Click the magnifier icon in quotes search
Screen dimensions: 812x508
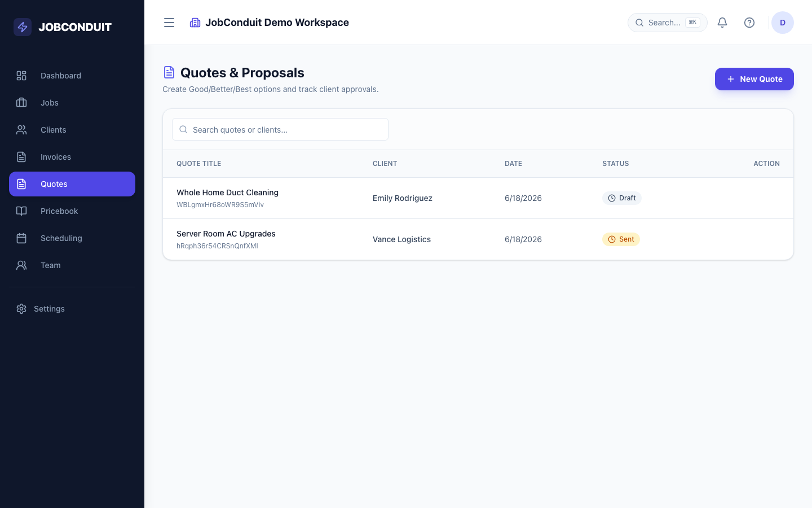(x=183, y=129)
